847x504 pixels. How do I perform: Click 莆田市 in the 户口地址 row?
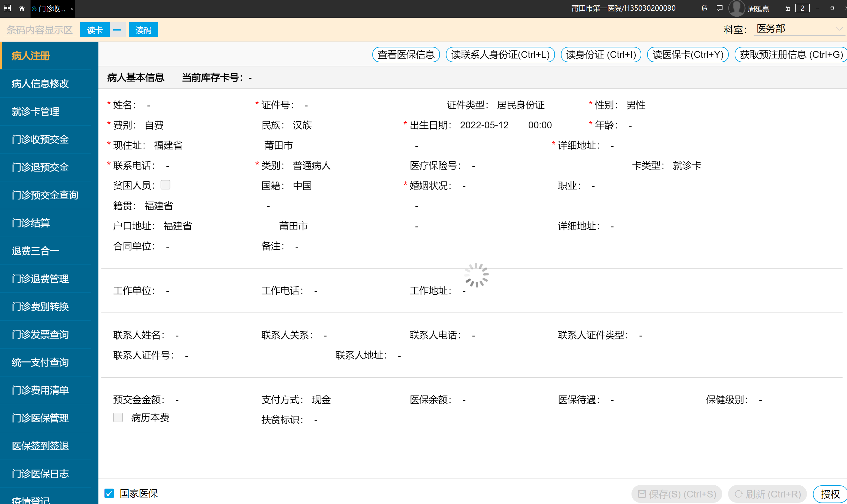pos(293,226)
